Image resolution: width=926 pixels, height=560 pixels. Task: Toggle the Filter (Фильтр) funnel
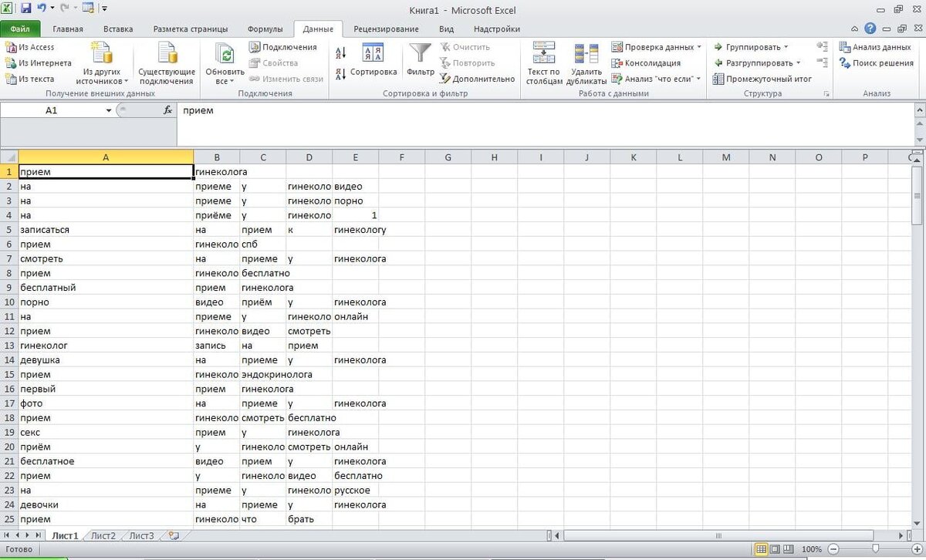(421, 60)
